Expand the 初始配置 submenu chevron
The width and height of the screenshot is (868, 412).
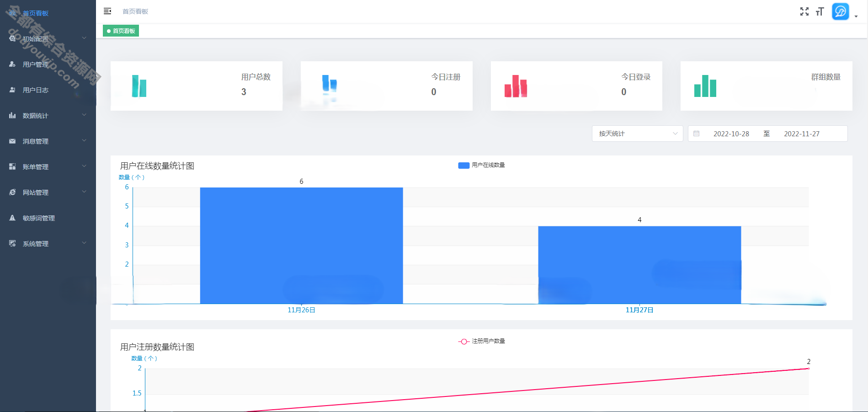click(x=84, y=38)
